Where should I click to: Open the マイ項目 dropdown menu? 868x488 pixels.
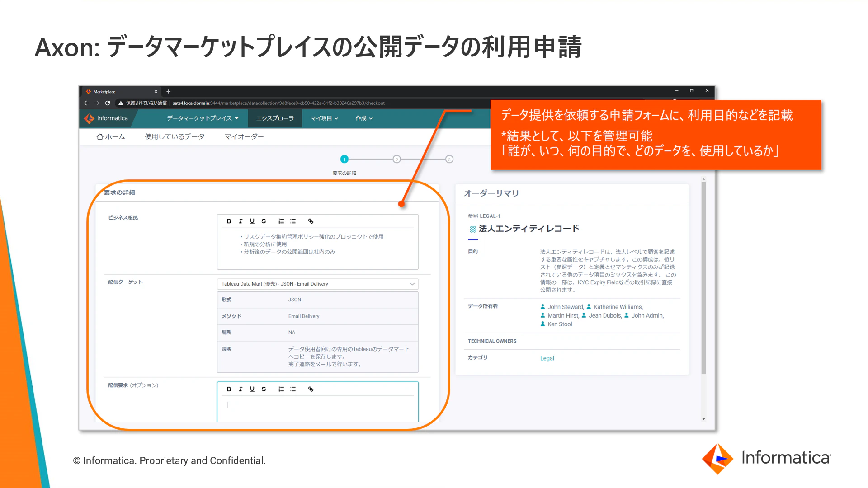[x=324, y=118]
